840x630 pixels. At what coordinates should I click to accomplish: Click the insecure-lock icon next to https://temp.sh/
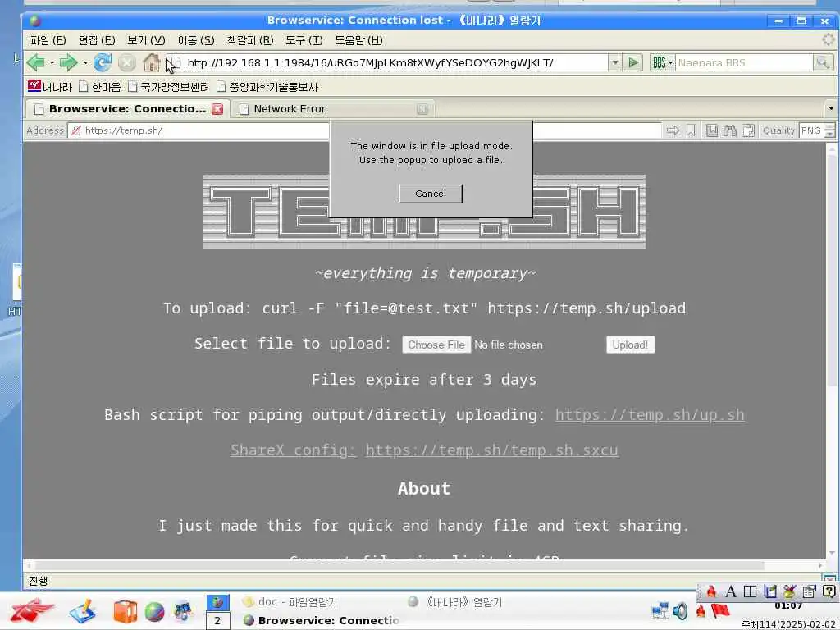(x=76, y=130)
